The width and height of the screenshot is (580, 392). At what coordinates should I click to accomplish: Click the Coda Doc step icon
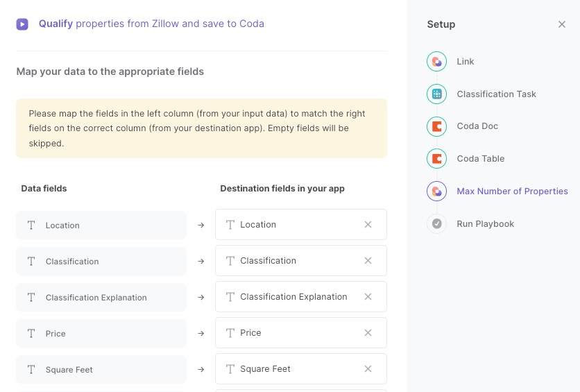pyautogui.click(x=436, y=126)
